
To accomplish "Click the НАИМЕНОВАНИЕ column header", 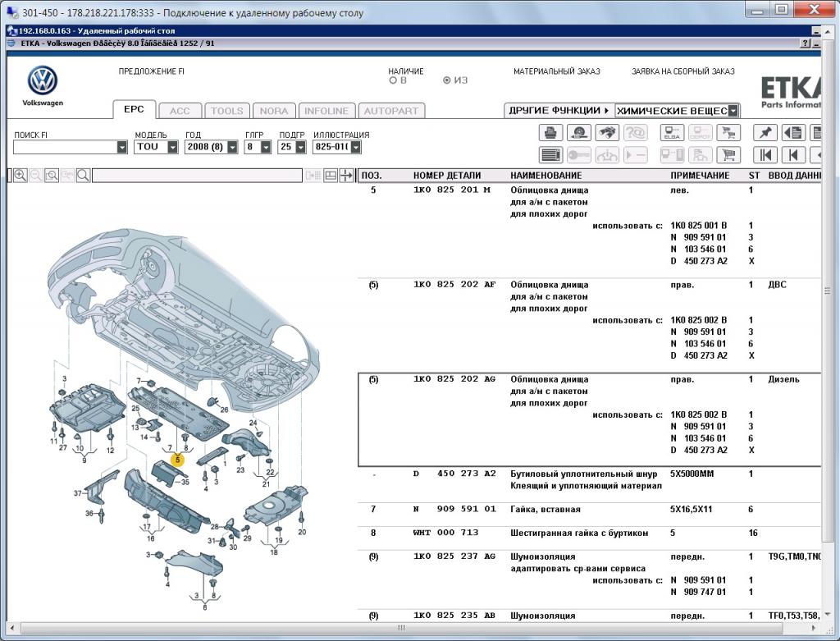I will 546,176.
